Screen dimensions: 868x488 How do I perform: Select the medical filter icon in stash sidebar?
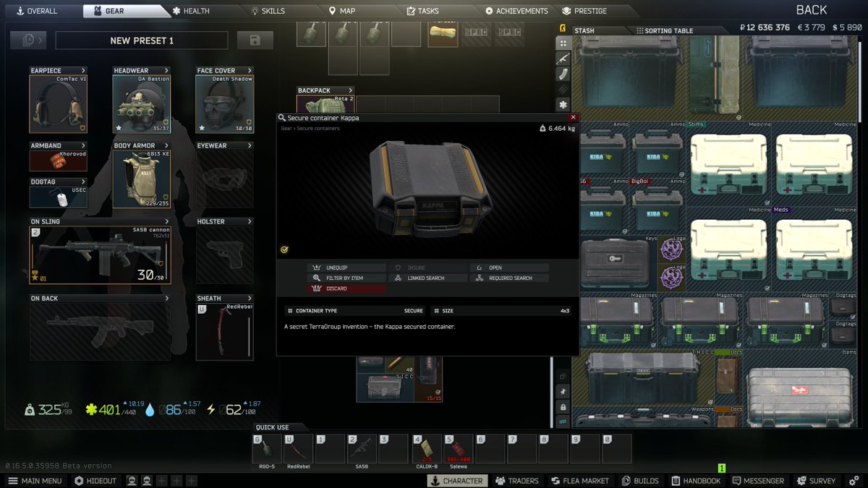[563, 104]
